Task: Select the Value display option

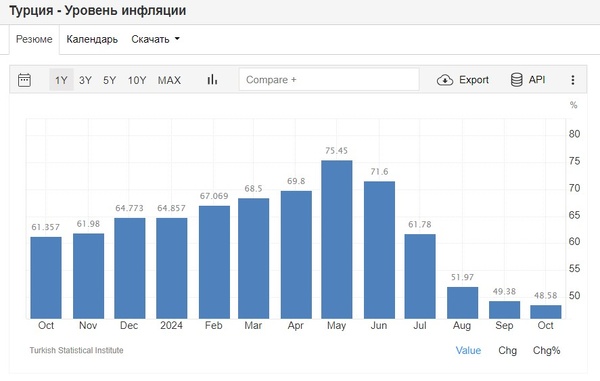Action: (x=468, y=350)
